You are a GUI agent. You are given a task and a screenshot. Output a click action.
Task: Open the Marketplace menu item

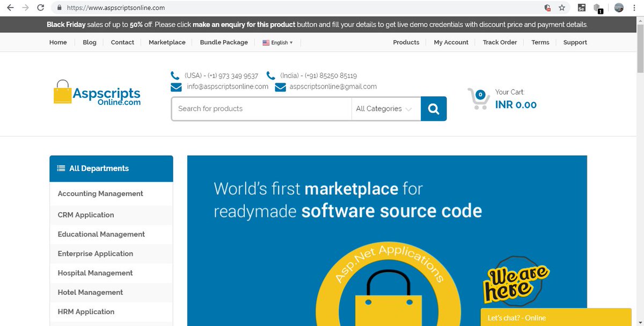click(167, 42)
